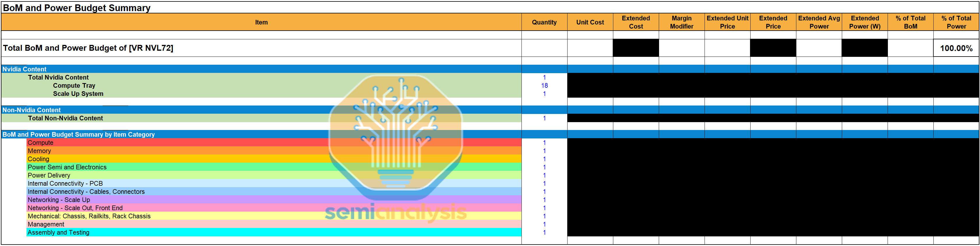The image size is (980, 246).
Task: Select the 'Networking - Scale Up' row
Action: tap(274, 200)
